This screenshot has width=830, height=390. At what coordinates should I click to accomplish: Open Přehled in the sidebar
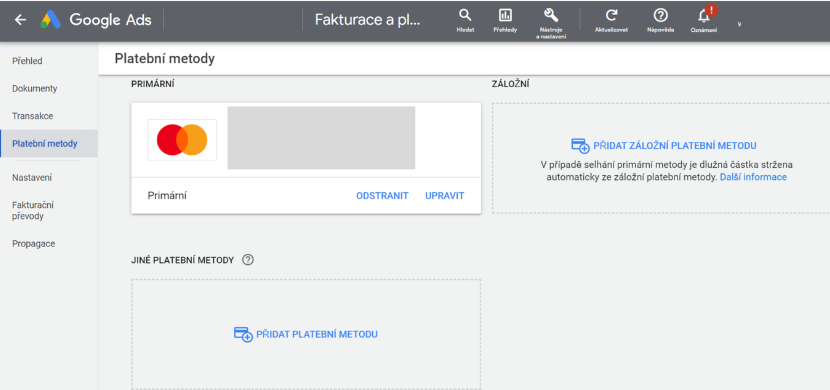click(27, 61)
